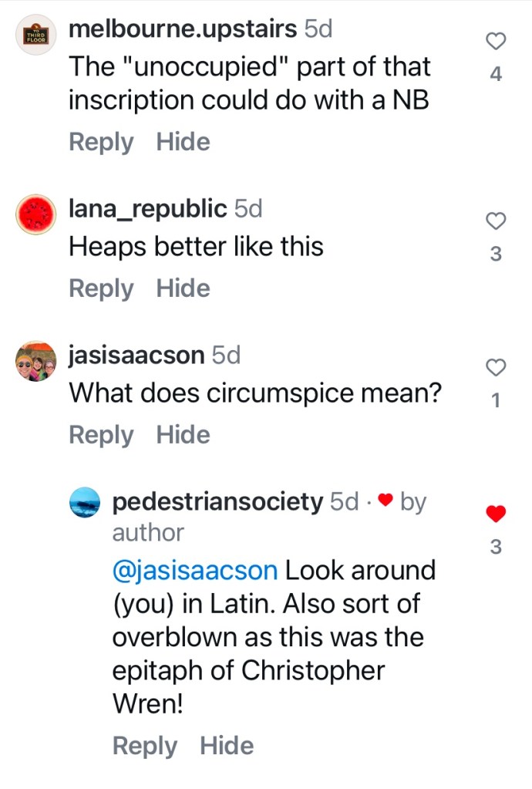
Task: Open pedestriansociety username link
Action: [x=217, y=502]
